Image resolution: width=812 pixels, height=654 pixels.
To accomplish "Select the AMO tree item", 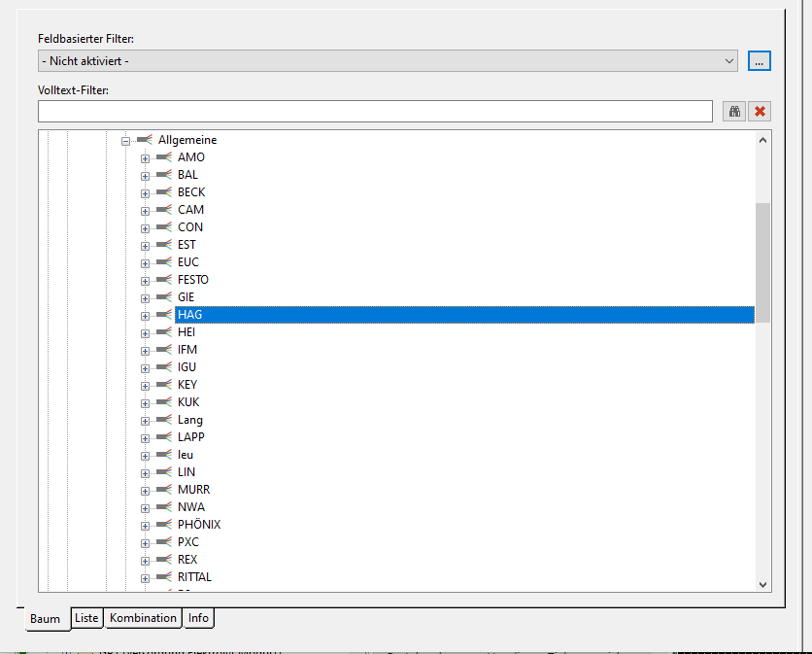I will (191, 157).
